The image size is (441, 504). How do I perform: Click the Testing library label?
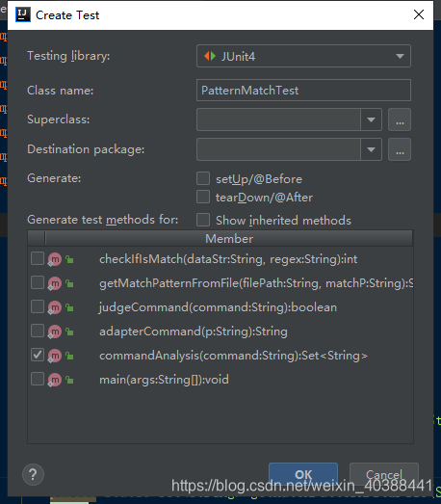[x=68, y=56]
